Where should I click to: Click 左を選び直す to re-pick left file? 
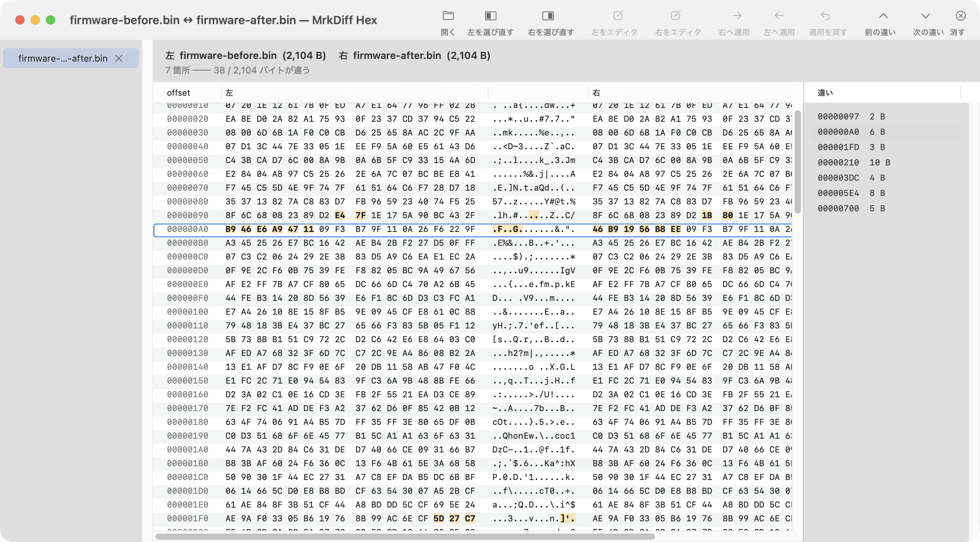coord(490,22)
